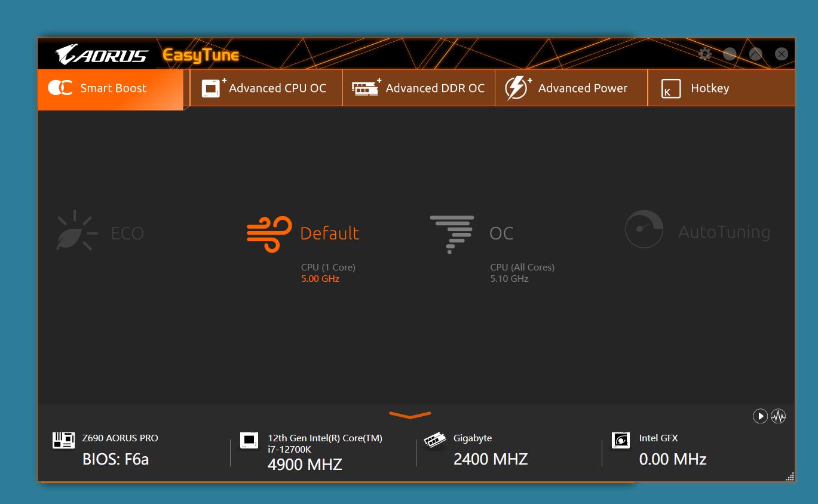Click the 0.00 MHz graphics frequency
The width and height of the screenshot is (818, 504).
673,459
